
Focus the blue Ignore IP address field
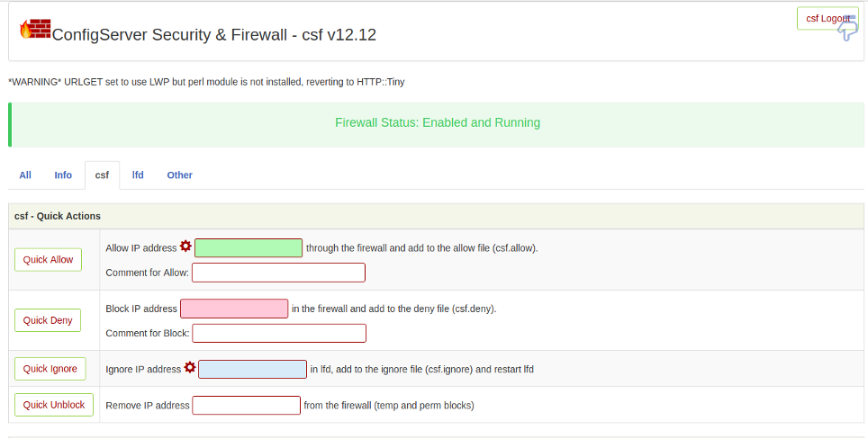252,370
